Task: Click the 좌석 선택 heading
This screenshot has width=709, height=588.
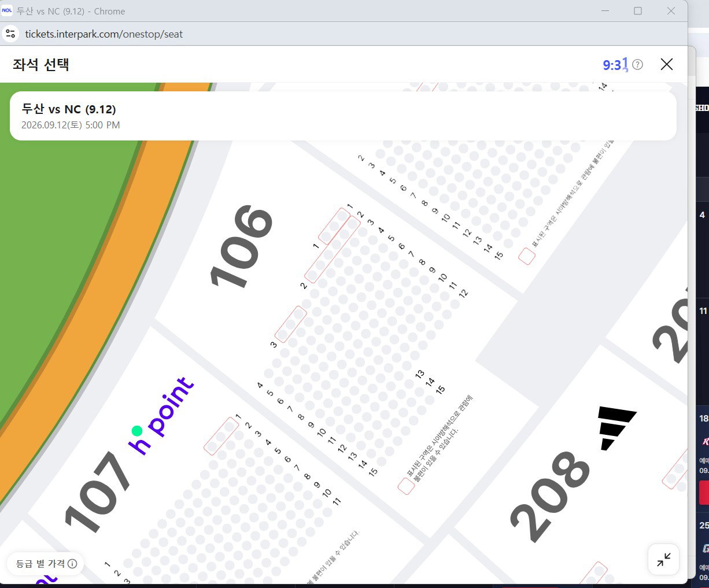Action: 41,64
